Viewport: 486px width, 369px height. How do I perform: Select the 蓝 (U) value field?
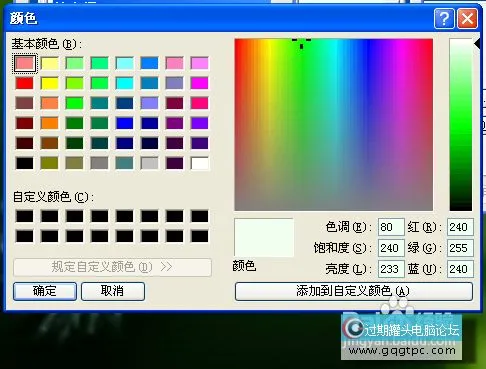460,269
